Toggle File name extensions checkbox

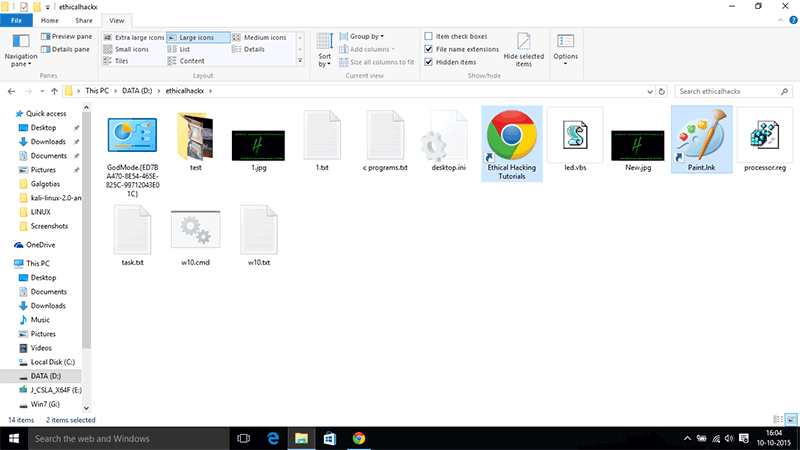click(x=429, y=49)
